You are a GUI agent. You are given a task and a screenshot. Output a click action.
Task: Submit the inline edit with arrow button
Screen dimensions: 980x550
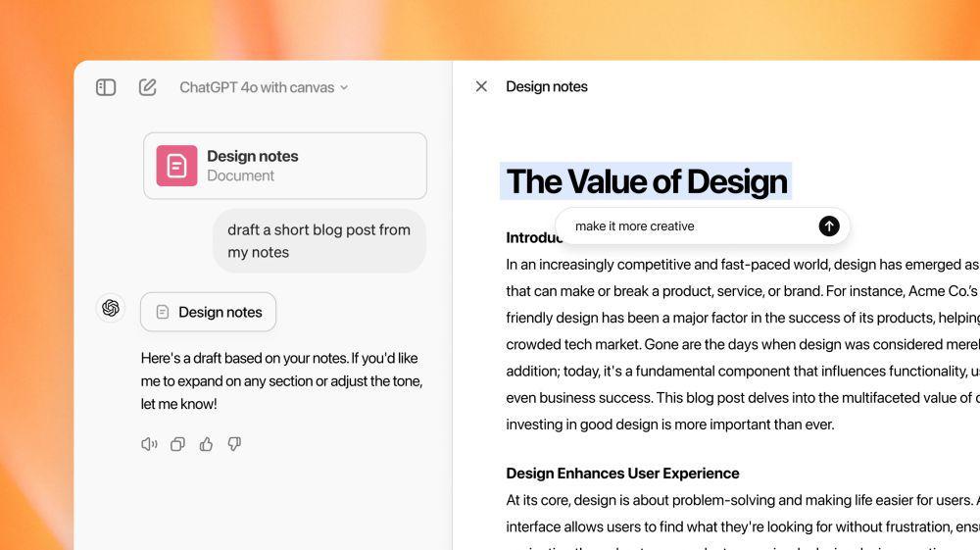[x=829, y=225]
